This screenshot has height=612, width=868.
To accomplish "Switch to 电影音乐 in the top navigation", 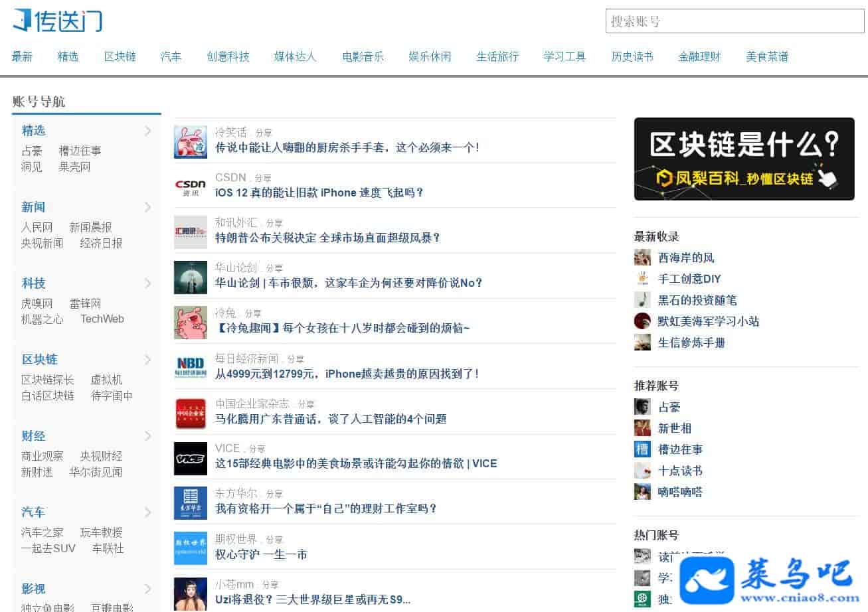I will tap(363, 56).
